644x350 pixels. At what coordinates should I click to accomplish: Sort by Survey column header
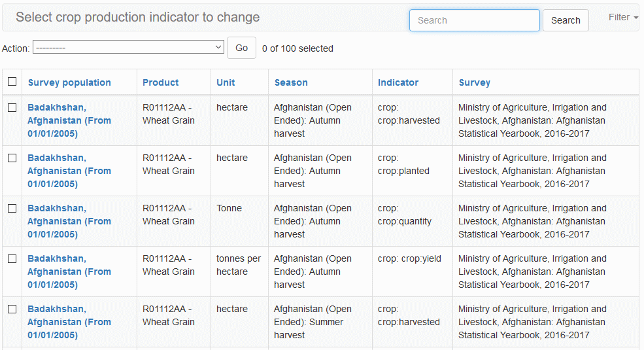pyautogui.click(x=475, y=82)
